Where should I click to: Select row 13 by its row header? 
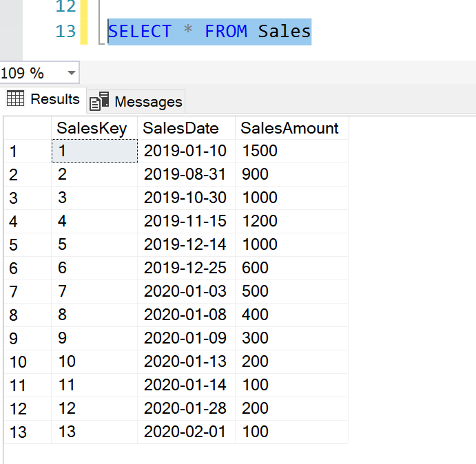point(27,432)
